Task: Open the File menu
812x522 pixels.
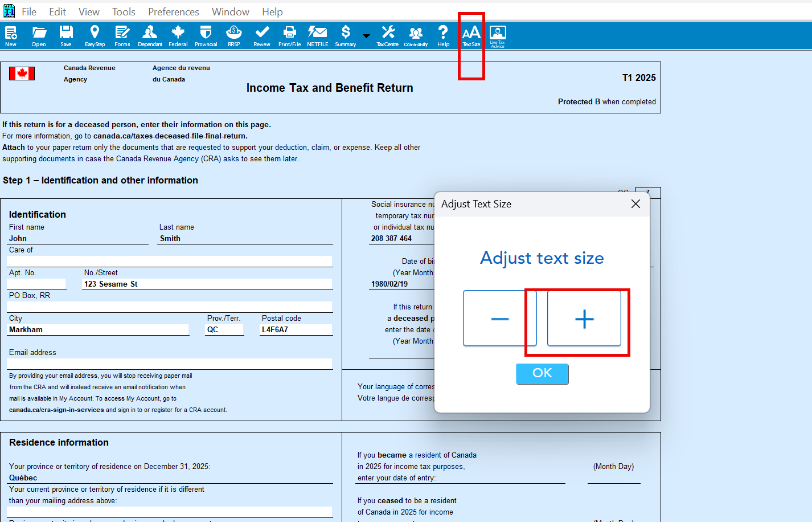Action: pyautogui.click(x=29, y=12)
